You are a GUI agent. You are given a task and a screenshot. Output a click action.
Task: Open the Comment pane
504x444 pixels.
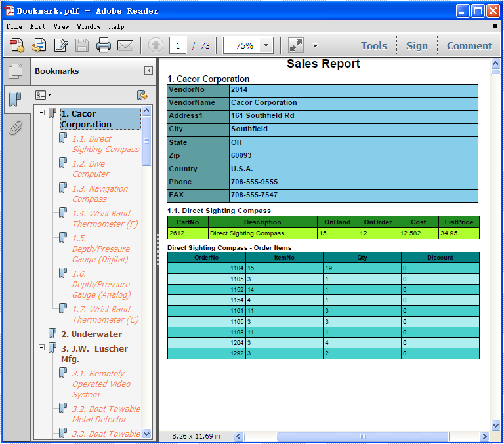[469, 46]
